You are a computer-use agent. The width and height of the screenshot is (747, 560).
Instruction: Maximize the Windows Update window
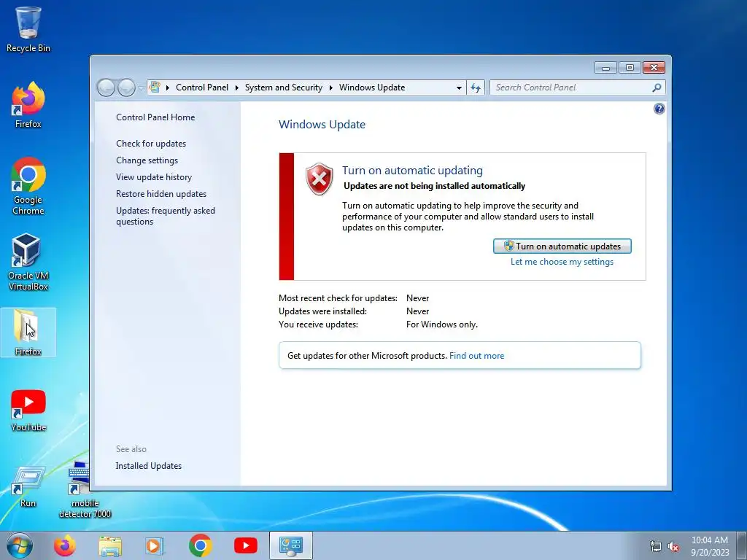(x=630, y=68)
